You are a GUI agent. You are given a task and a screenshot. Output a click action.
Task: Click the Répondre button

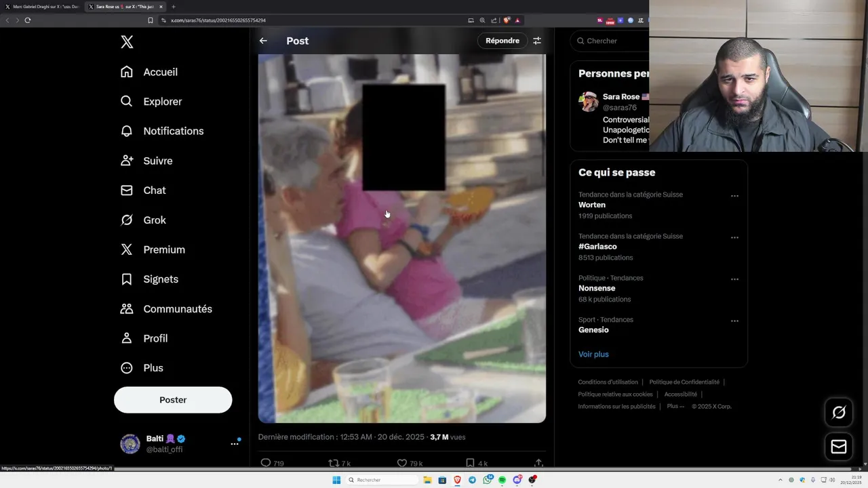coord(502,41)
